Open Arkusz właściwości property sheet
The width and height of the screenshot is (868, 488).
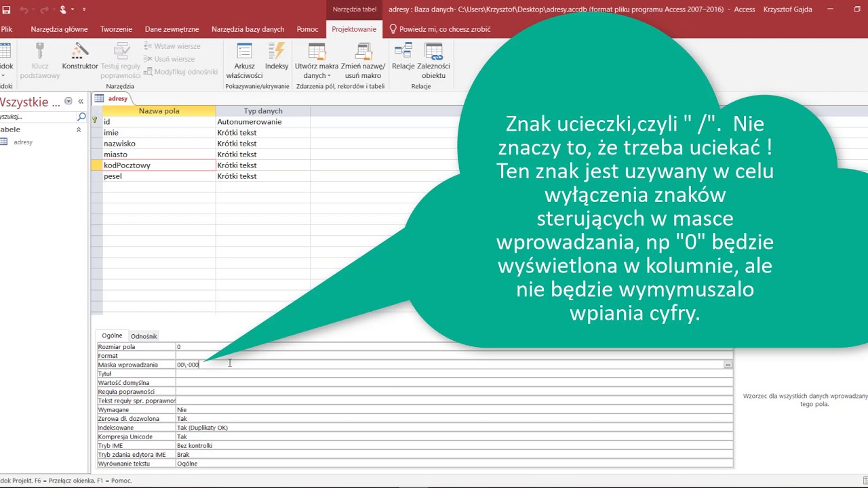(x=244, y=61)
